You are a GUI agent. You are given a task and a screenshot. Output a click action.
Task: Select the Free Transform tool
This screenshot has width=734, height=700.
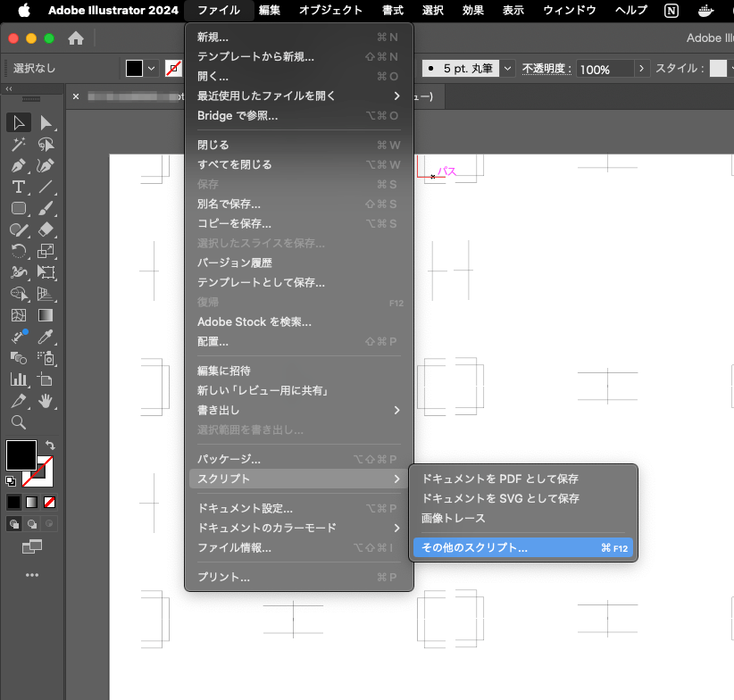(46, 272)
